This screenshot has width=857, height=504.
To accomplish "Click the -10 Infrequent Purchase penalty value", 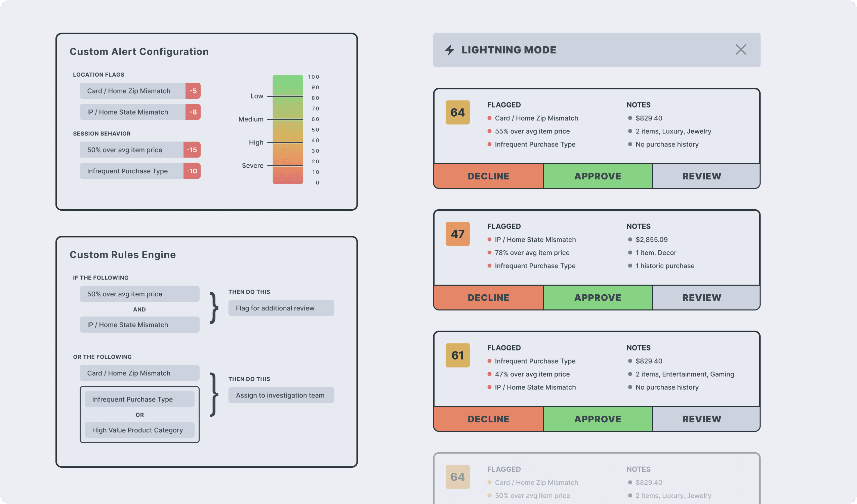I will (x=192, y=171).
